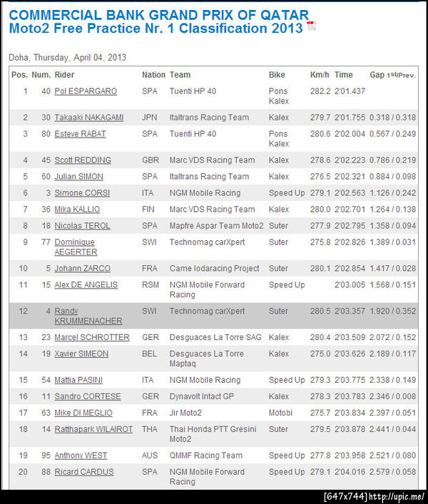Click Ratthapark WILAIROT rider name
Image resolution: width=428 pixels, height=504 pixels.
tap(93, 430)
